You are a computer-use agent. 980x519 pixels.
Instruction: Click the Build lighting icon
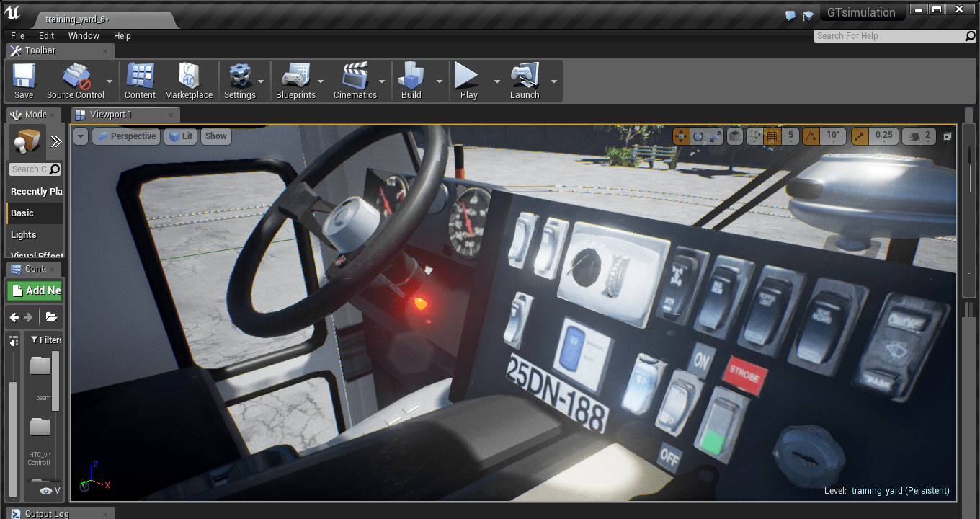(411, 81)
